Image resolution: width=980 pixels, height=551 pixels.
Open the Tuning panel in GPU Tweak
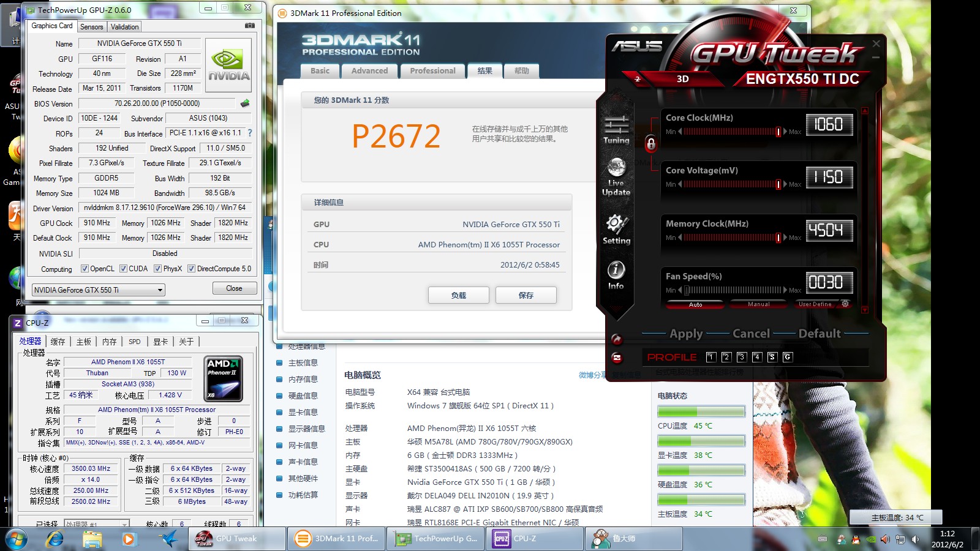pyautogui.click(x=616, y=129)
